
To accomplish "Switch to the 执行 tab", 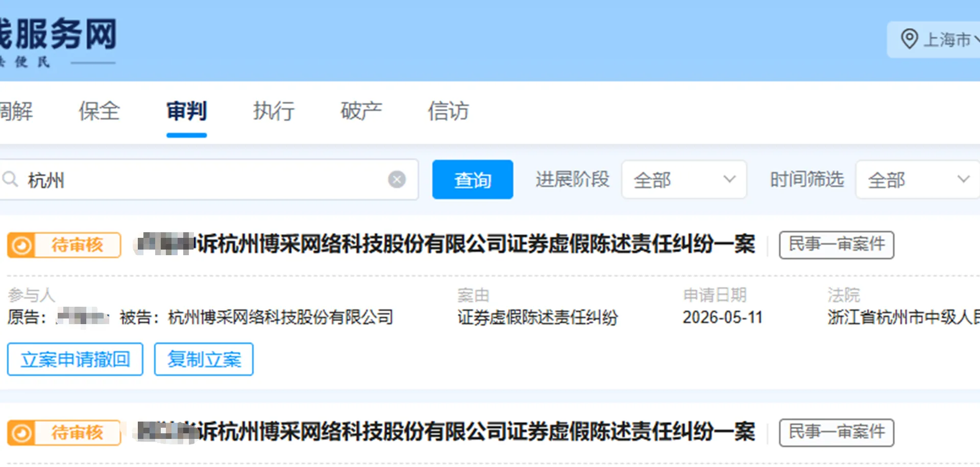I will point(274,111).
